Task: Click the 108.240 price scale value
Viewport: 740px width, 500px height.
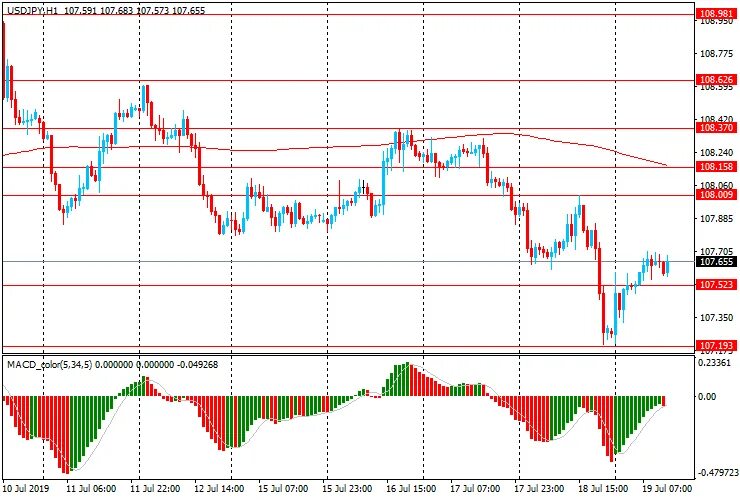Action: [716, 153]
